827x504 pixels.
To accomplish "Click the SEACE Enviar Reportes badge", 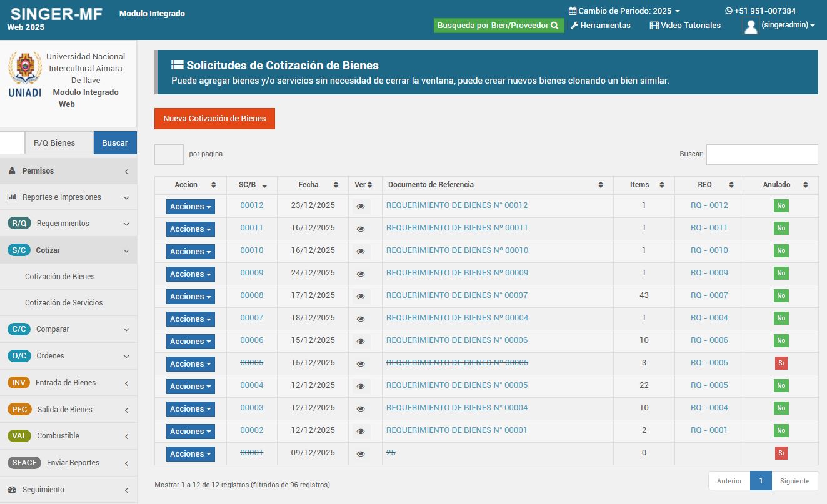I will pos(24,463).
